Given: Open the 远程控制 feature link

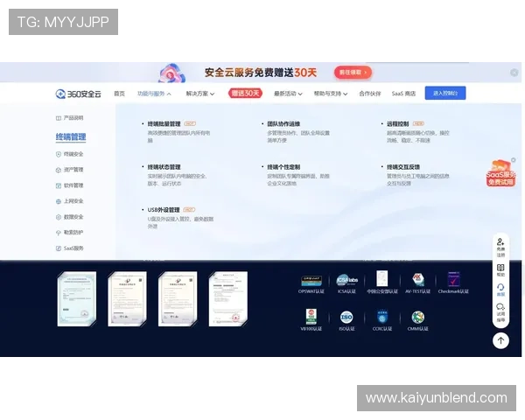Looking at the screenshot, I should (398, 124).
